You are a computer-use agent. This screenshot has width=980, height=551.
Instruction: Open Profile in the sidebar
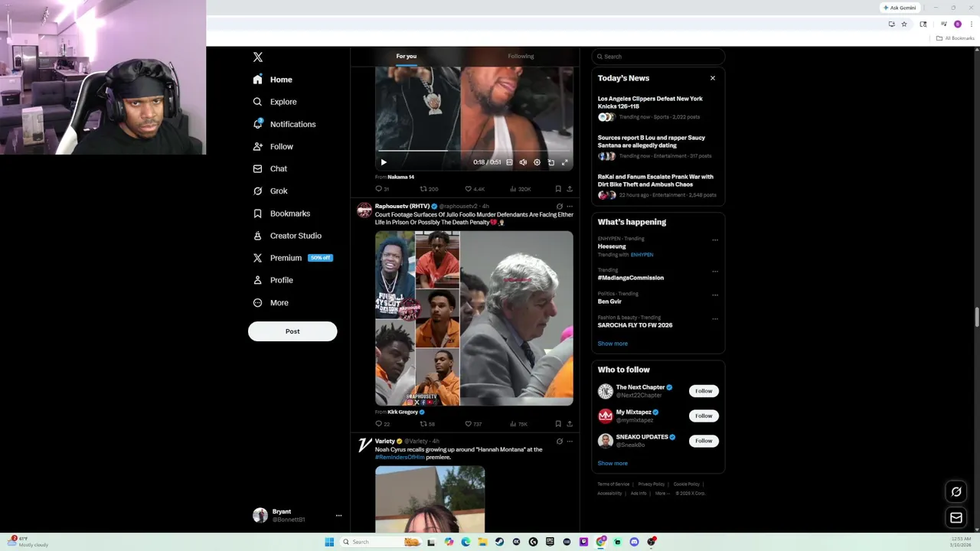tap(273, 280)
